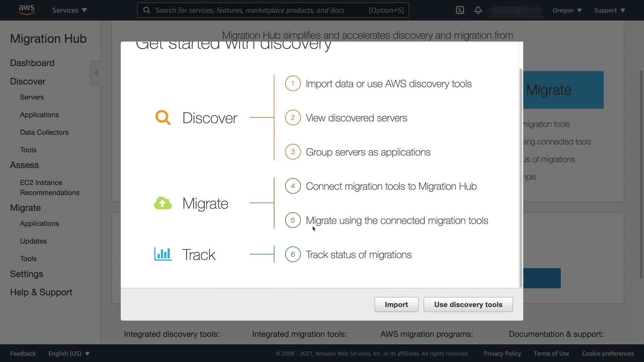Open the Support dropdown menu
Viewport: 644px width, 362px height.
609,10
